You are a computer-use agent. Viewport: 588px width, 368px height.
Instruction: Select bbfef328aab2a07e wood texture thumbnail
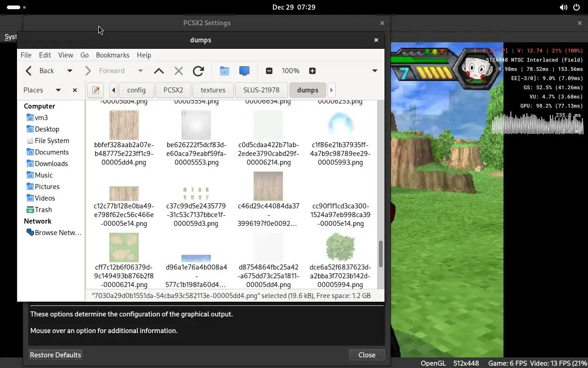pyautogui.click(x=124, y=125)
